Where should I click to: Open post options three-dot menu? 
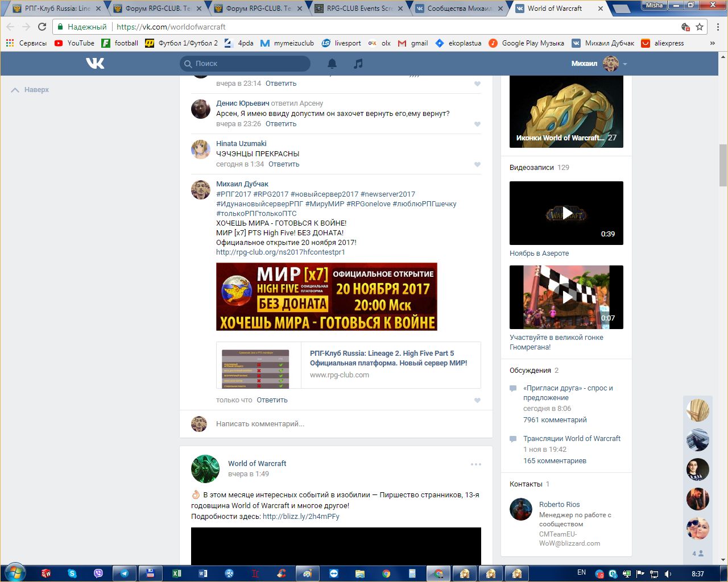tap(476, 464)
